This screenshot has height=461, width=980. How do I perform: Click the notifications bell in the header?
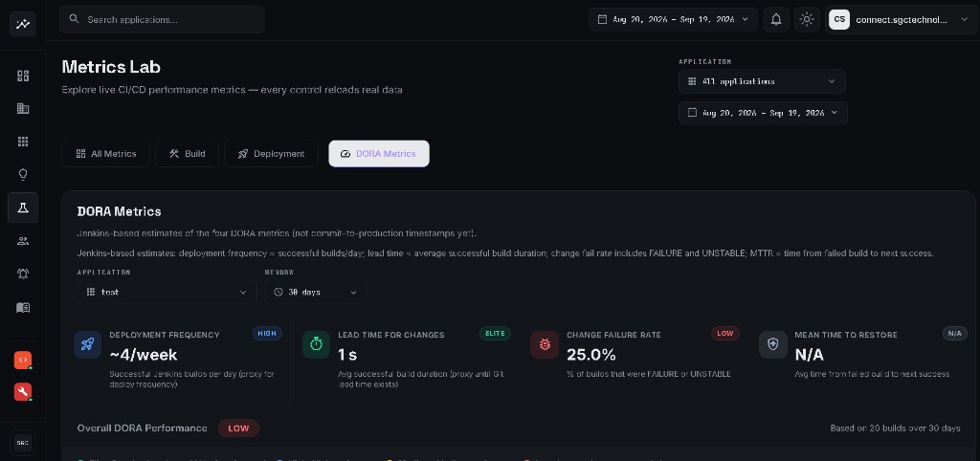pos(776,19)
